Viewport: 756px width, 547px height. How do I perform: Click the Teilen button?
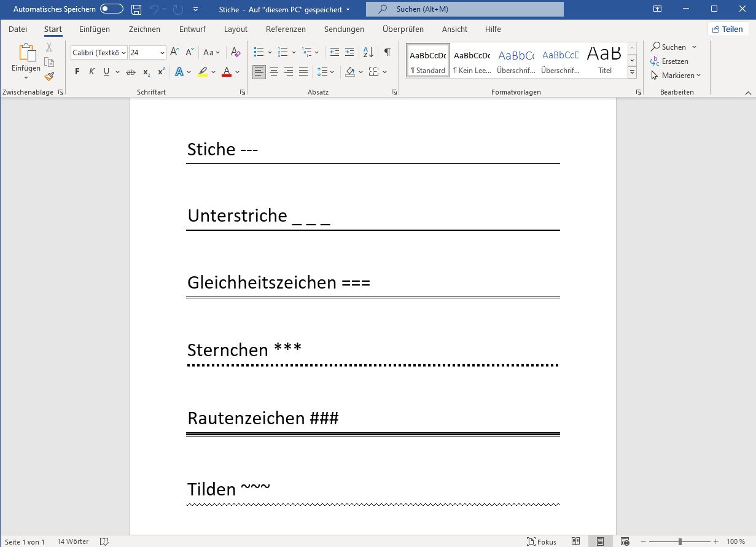[x=728, y=29]
